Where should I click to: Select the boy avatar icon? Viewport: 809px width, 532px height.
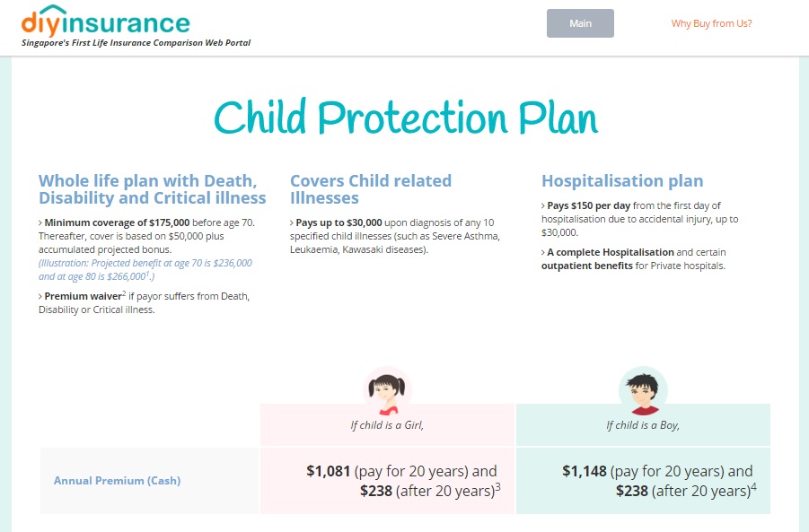(x=643, y=388)
